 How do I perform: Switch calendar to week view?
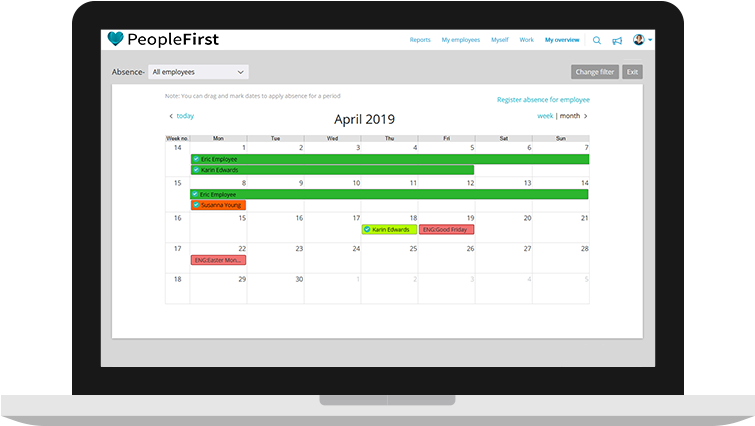coord(545,116)
